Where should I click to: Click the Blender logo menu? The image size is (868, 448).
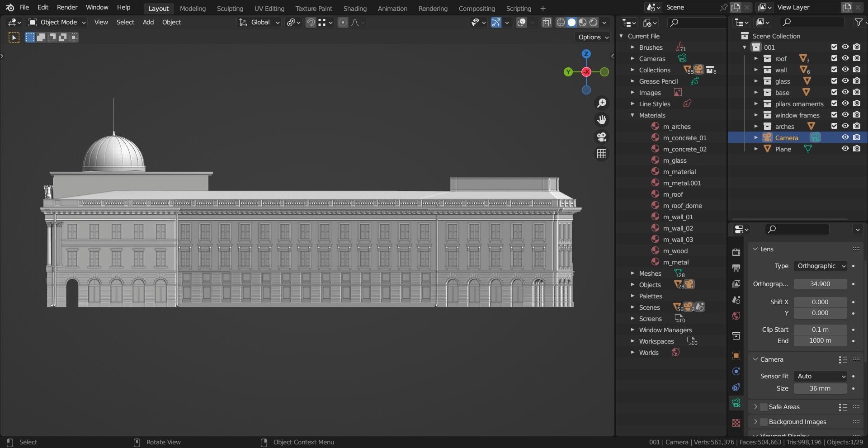[10, 8]
